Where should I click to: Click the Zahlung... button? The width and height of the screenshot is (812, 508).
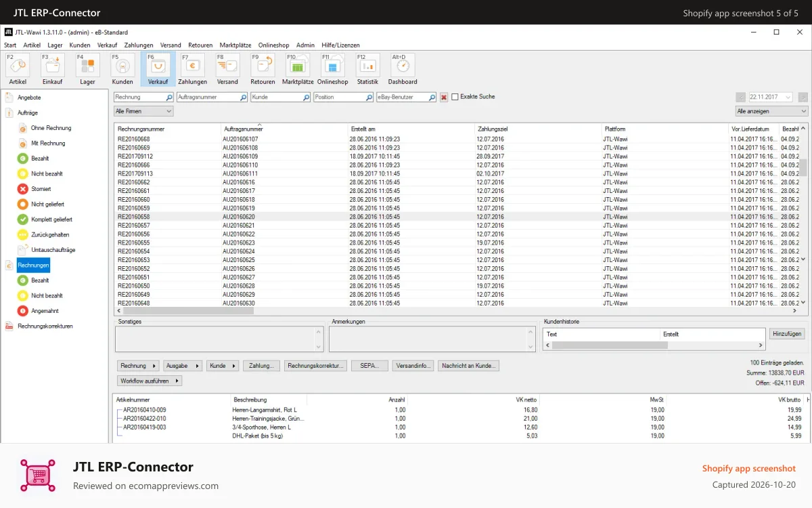click(x=261, y=366)
